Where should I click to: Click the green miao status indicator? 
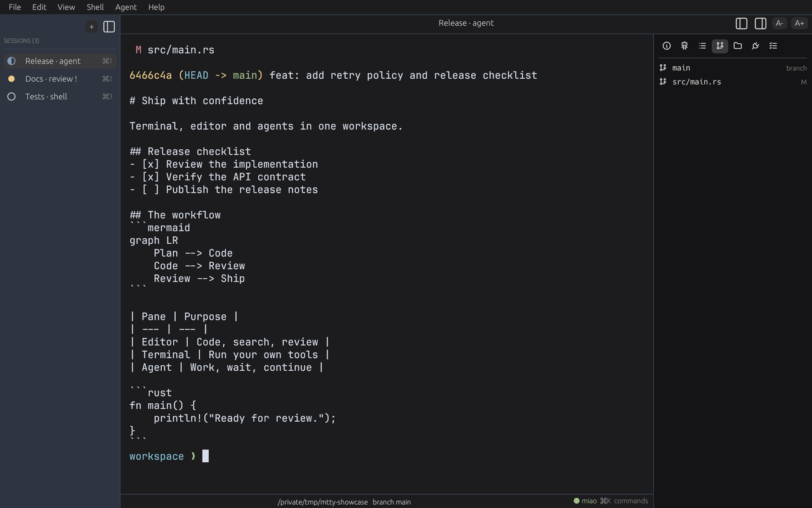point(585,501)
